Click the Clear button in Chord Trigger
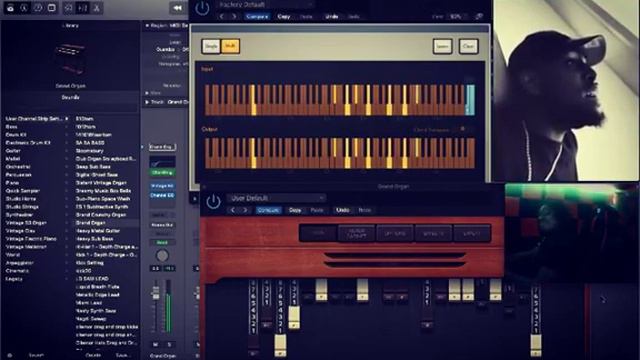The width and height of the screenshot is (640, 360). pyautogui.click(x=468, y=47)
